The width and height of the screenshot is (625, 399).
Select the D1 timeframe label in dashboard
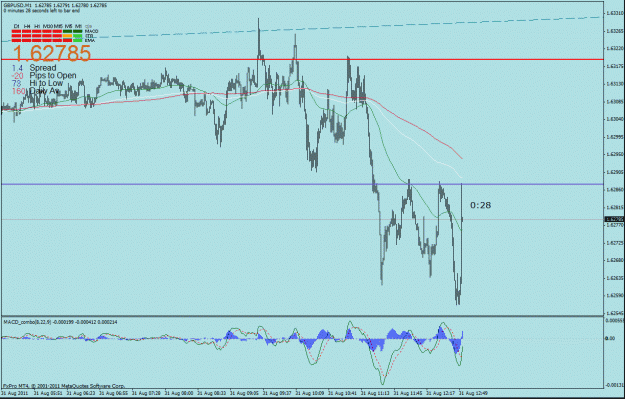tap(16, 26)
